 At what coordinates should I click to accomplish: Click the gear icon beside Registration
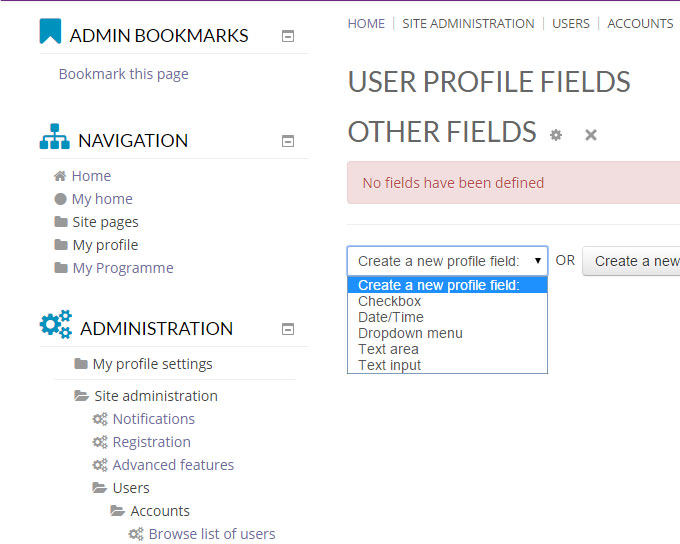click(x=100, y=442)
